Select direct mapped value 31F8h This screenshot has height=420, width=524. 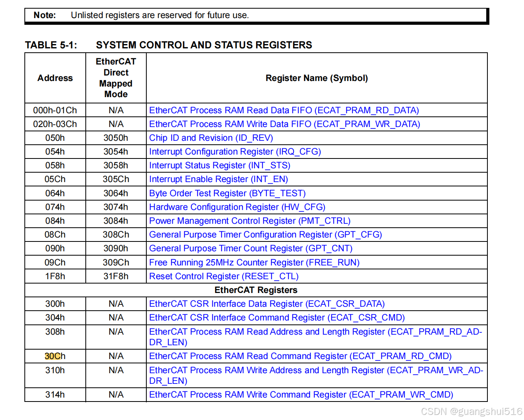[x=116, y=276]
